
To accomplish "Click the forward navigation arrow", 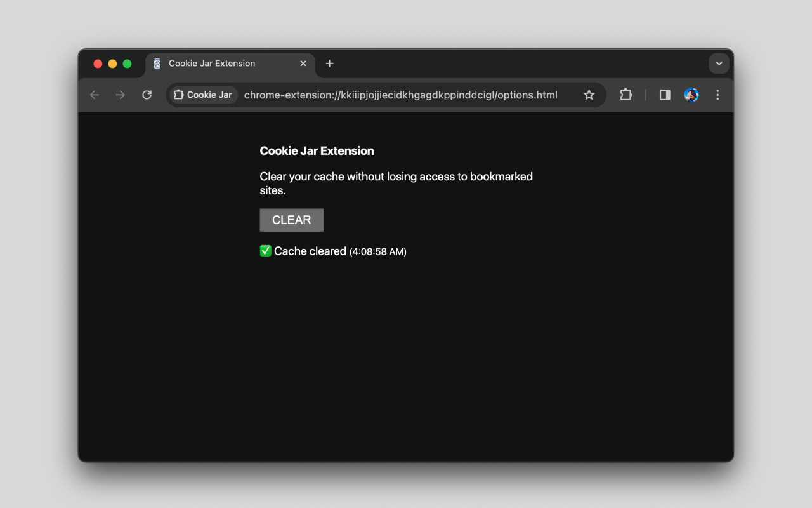I will (x=121, y=95).
